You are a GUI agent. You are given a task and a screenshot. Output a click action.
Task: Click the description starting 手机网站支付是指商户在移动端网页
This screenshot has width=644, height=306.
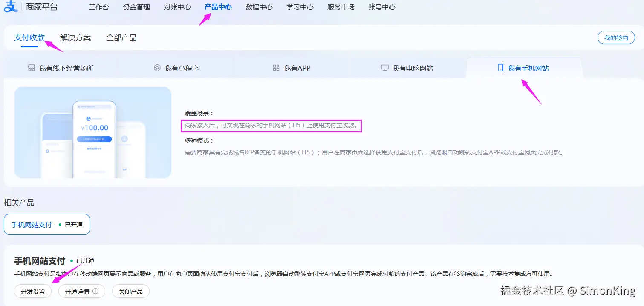point(283,274)
